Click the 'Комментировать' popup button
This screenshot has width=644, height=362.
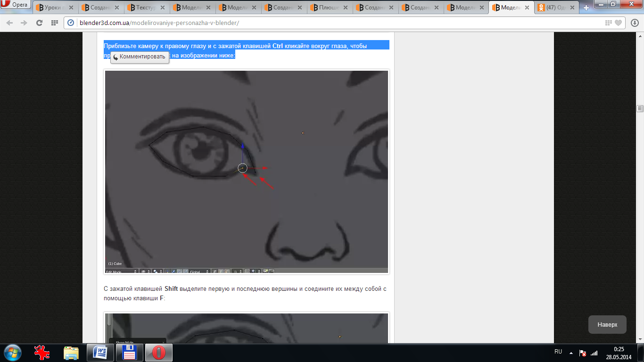pos(140,57)
